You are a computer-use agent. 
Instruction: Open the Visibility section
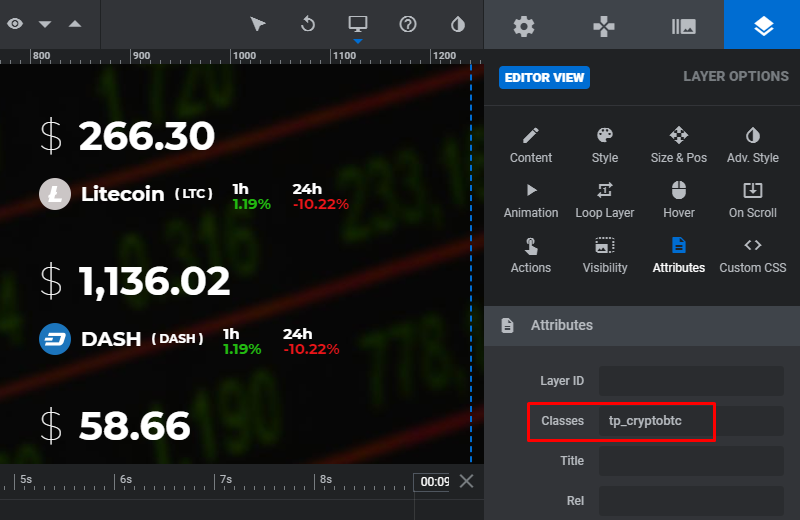605,256
